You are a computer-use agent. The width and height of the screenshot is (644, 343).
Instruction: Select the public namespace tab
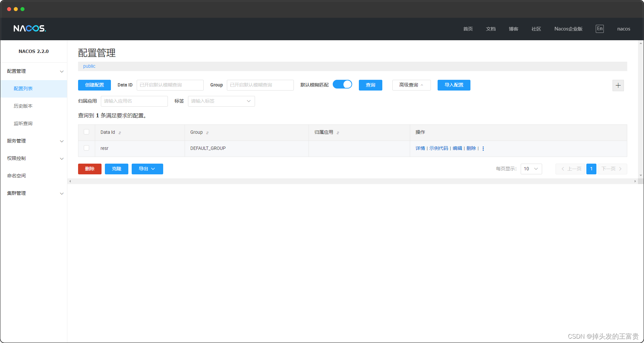(x=89, y=66)
